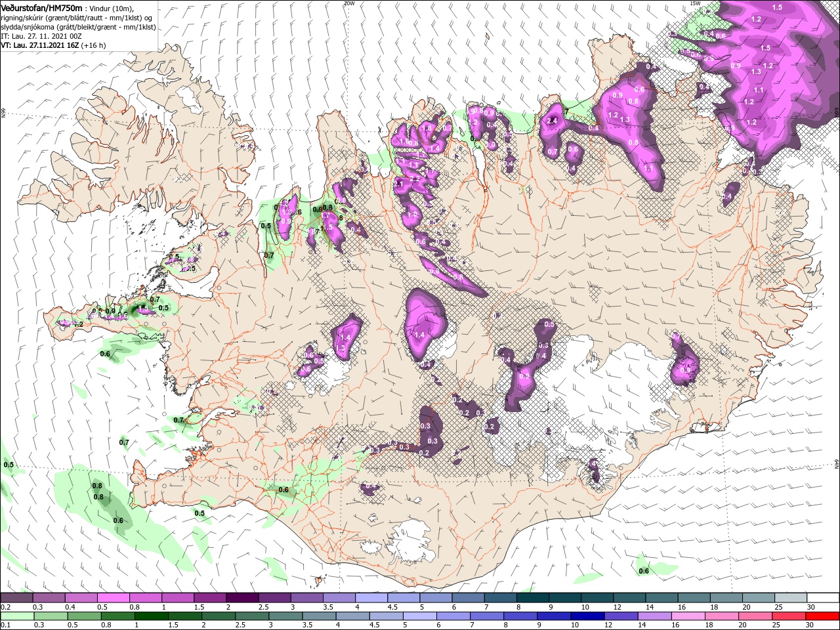Click the Veðurstofan/HM750m map title

(41, 7)
